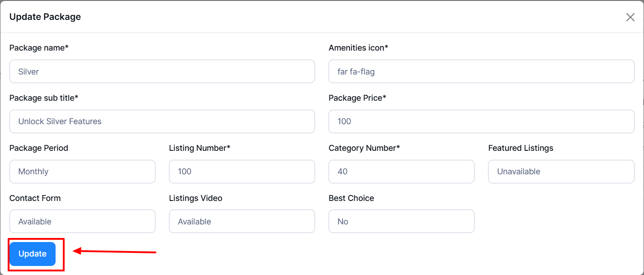Expand the Featured Listings dropdown

(x=561, y=172)
